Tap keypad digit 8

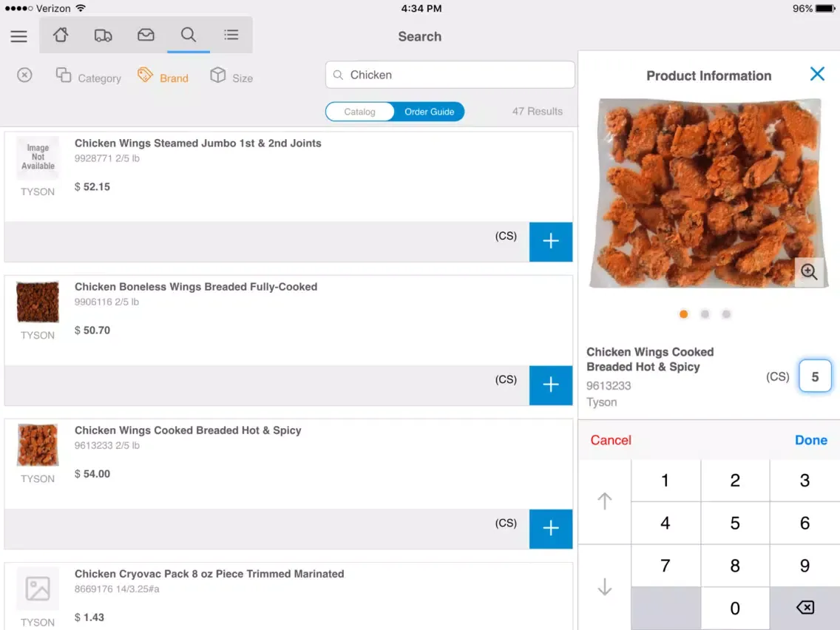(x=735, y=566)
